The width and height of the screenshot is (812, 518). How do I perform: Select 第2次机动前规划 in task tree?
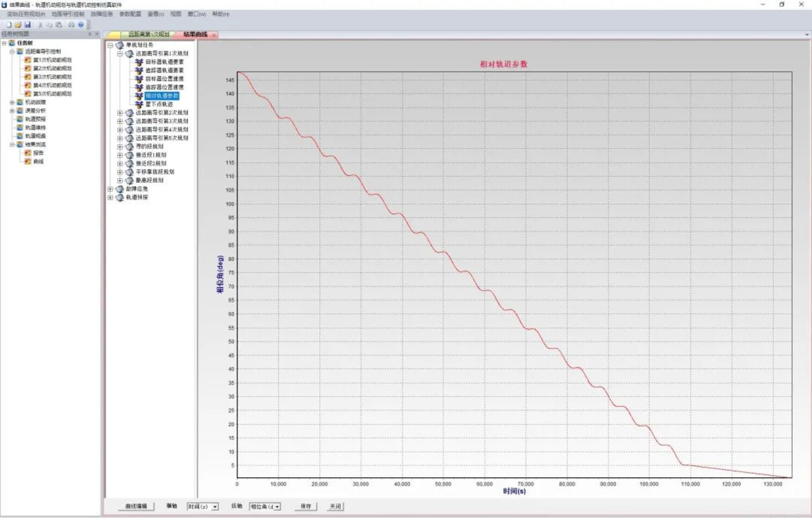click(x=52, y=69)
